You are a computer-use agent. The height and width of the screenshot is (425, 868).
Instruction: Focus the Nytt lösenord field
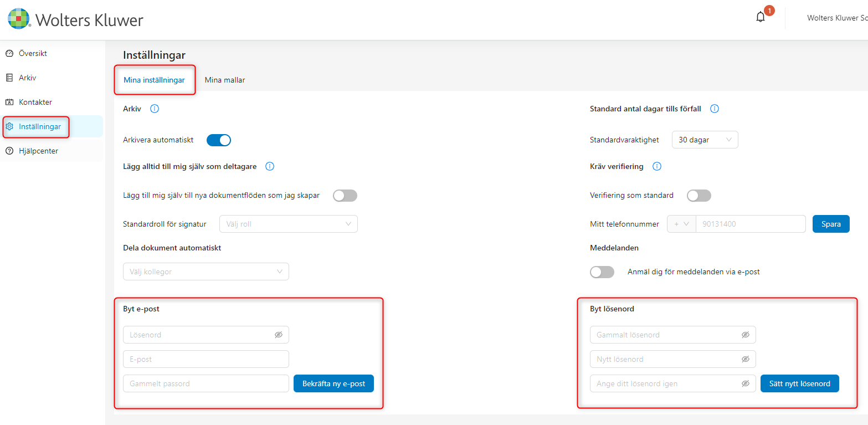[x=673, y=359]
